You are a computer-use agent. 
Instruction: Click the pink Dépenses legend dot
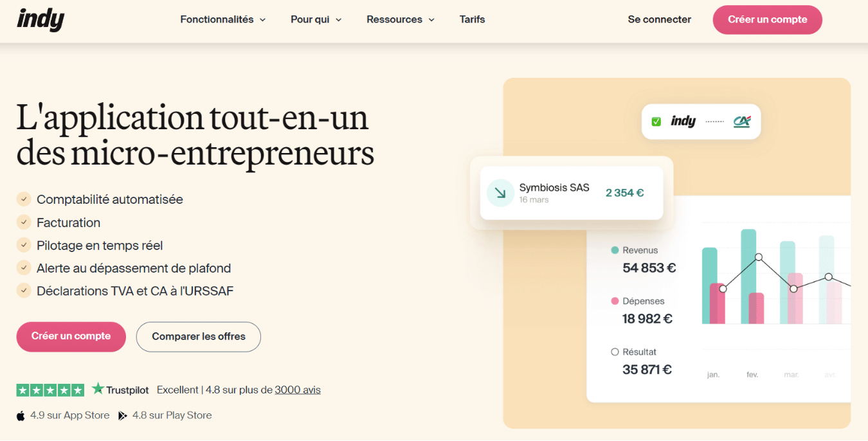(615, 301)
